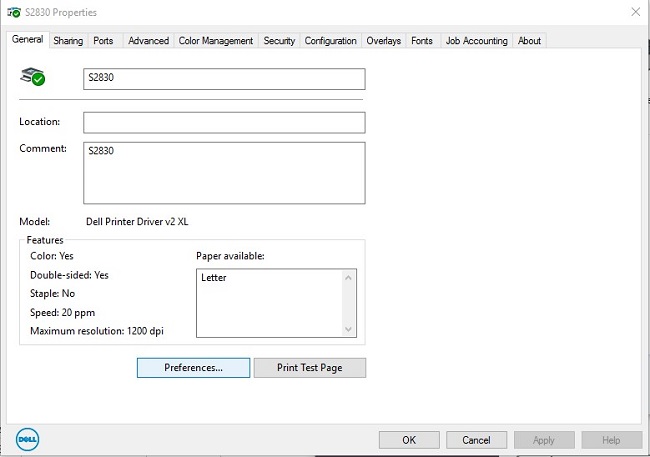Click the Comment text area
The width and height of the screenshot is (650, 457).
224,173
